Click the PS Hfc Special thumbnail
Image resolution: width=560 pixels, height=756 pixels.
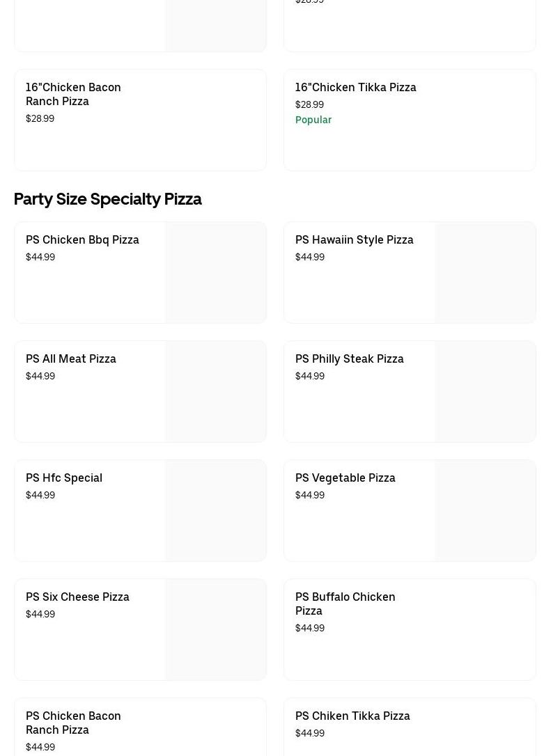216,510
